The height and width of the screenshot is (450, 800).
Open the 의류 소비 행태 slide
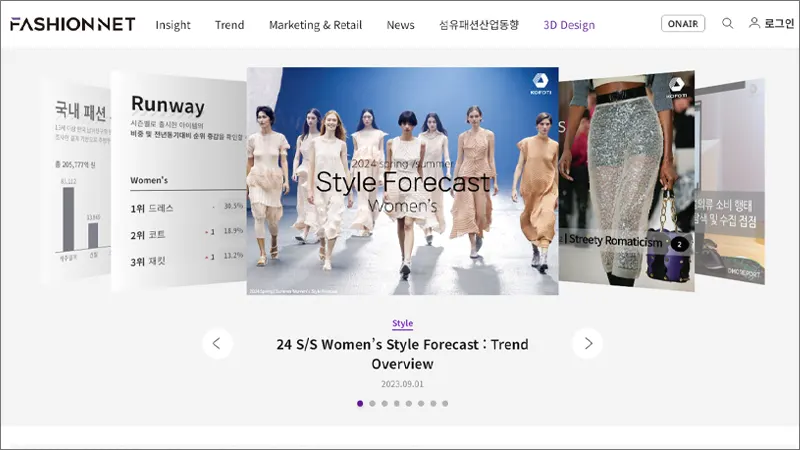click(730, 182)
